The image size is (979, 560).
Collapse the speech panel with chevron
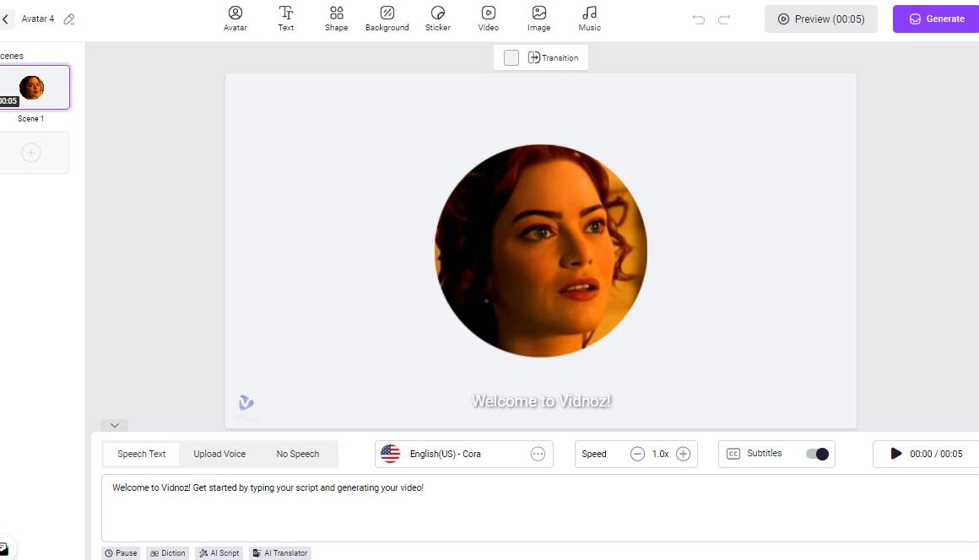tap(114, 425)
